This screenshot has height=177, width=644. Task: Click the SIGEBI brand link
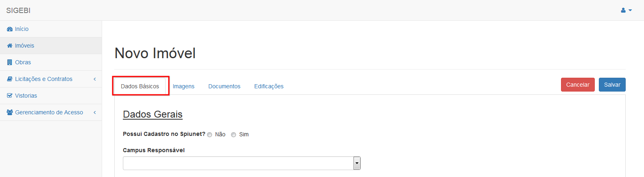[x=18, y=11]
